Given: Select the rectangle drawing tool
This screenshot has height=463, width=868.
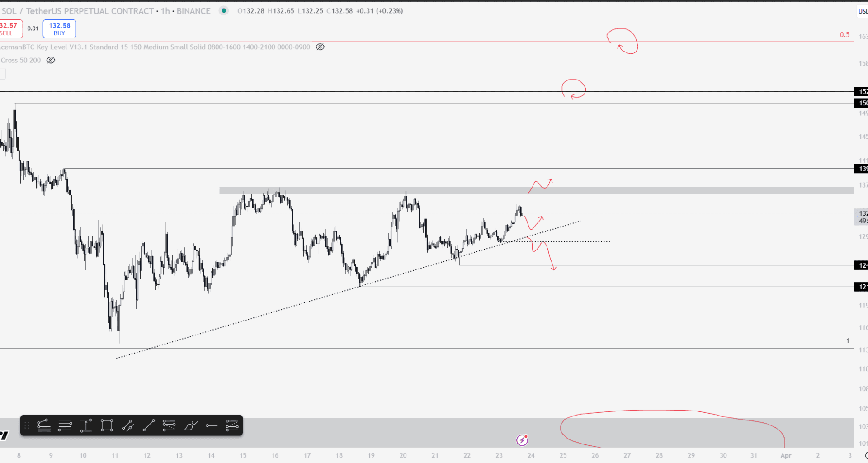Looking at the screenshot, I should [107, 425].
